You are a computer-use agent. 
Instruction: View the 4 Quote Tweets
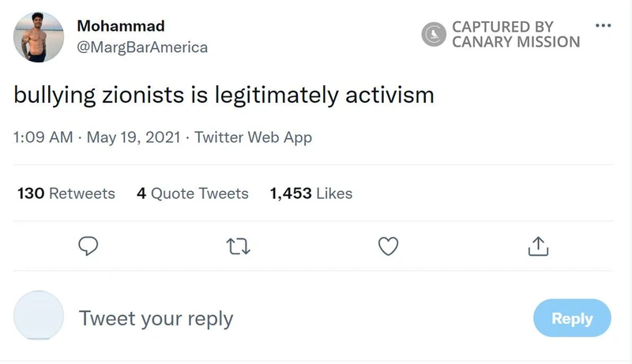(x=193, y=193)
